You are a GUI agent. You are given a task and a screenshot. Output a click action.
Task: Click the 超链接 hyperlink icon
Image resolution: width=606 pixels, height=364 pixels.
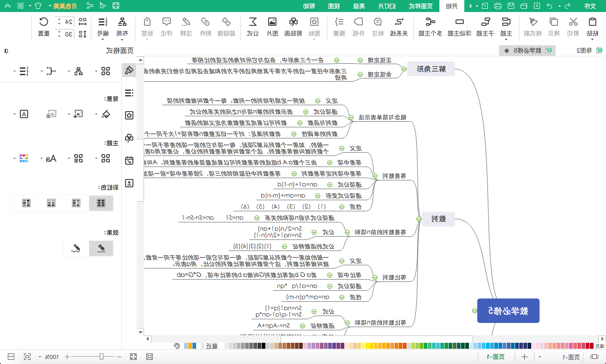tap(226, 22)
